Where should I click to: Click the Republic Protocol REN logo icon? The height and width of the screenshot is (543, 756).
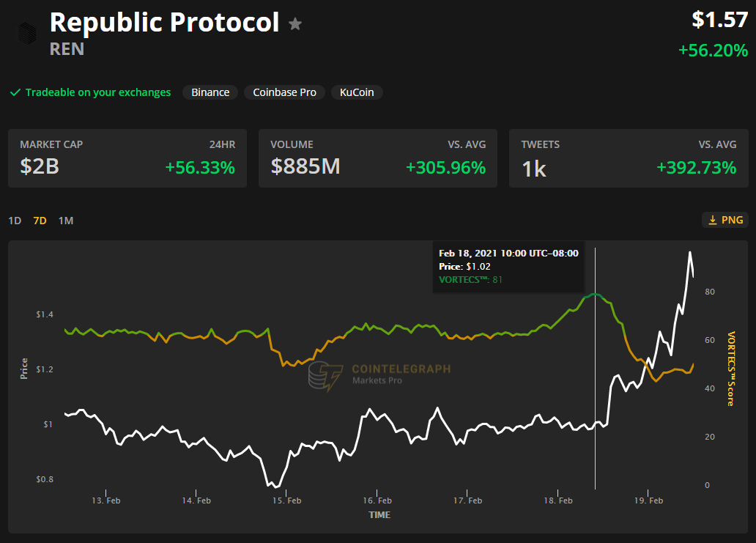27,33
